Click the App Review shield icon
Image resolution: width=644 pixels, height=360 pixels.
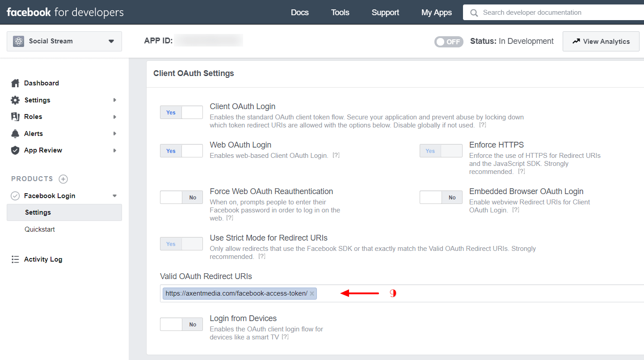tap(16, 150)
